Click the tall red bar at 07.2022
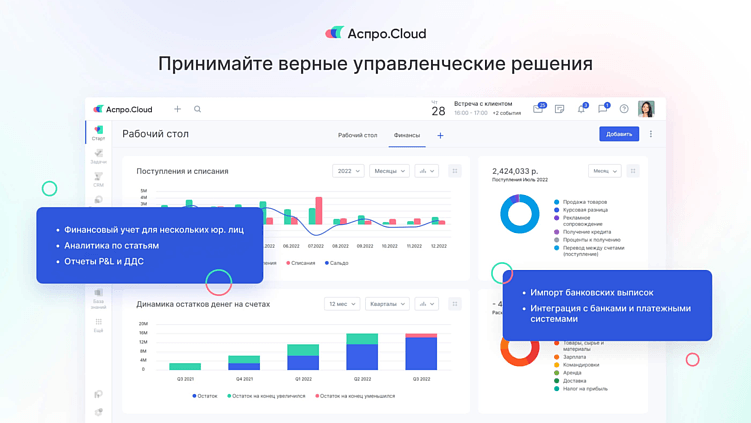Screen dimensions: 751x423 click(x=319, y=210)
